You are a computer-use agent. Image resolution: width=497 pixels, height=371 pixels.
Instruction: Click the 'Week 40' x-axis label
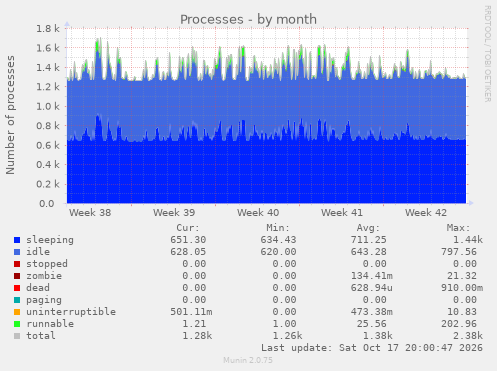pyautogui.click(x=258, y=213)
